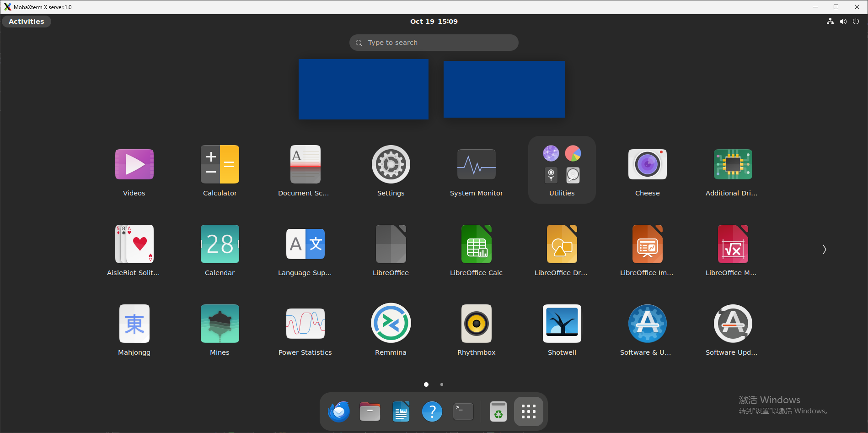Screen dimensions: 868x433
Task: Open LibreOffice Writer in dock
Action: coord(401,411)
